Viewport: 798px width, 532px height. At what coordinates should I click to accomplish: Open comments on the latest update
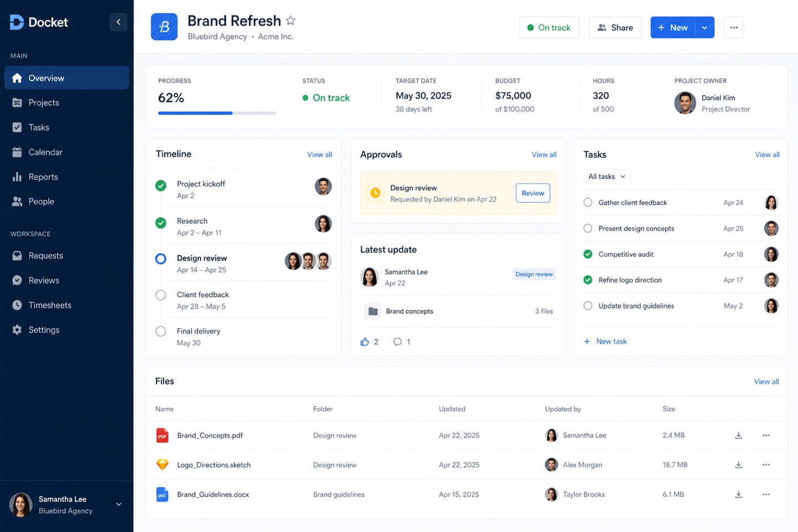pos(397,342)
